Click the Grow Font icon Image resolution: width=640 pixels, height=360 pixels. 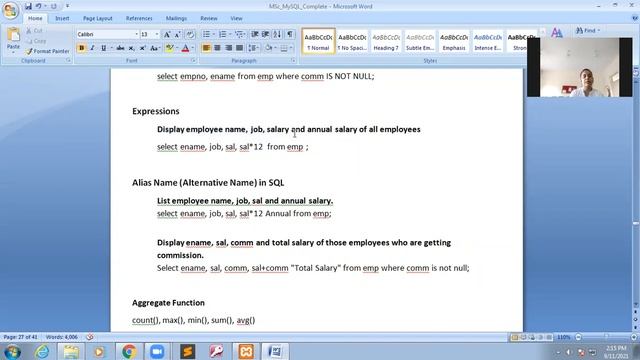[x=167, y=35]
